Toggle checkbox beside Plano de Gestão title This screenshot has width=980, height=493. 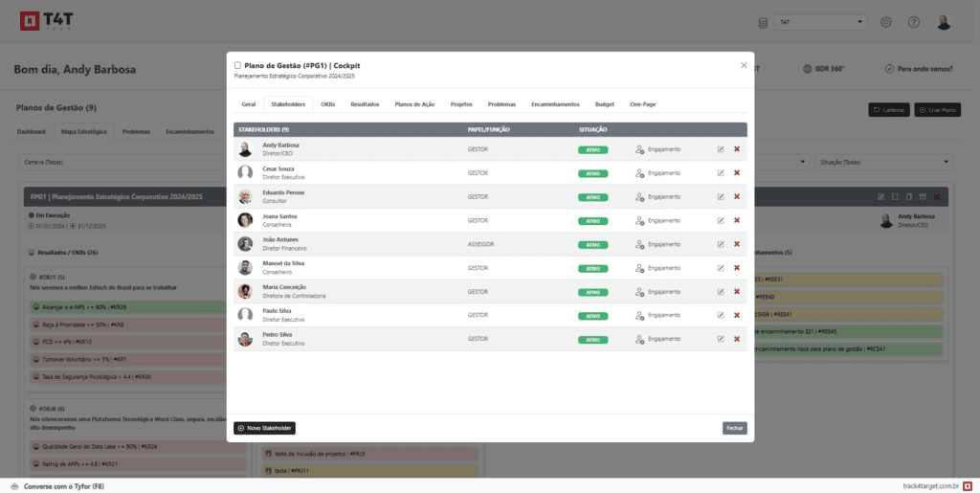pos(238,65)
